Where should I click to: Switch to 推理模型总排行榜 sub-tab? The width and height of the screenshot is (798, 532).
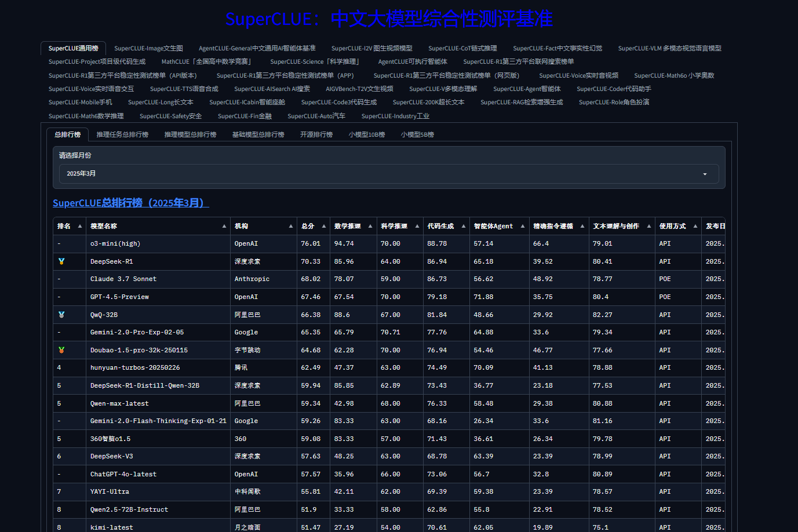(190, 134)
